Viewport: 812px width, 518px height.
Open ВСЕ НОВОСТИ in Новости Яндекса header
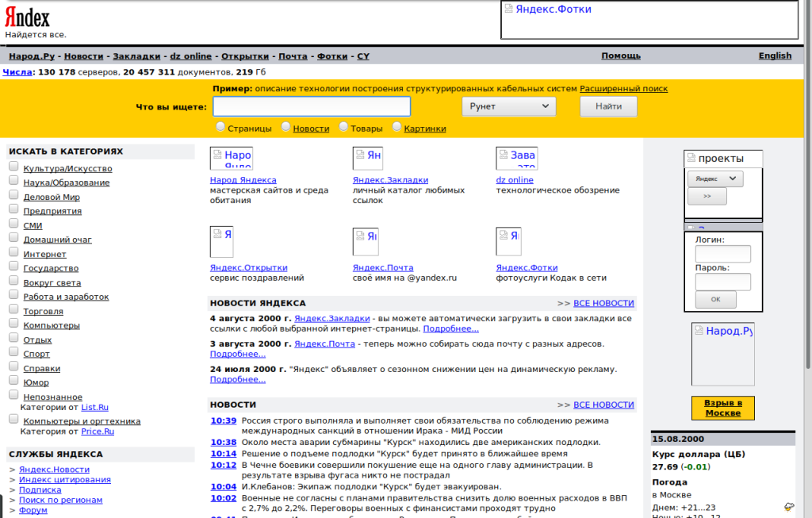point(603,303)
